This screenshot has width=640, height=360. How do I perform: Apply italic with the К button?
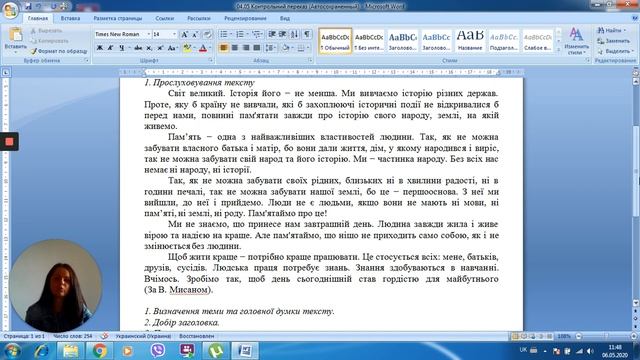point(110,48)
